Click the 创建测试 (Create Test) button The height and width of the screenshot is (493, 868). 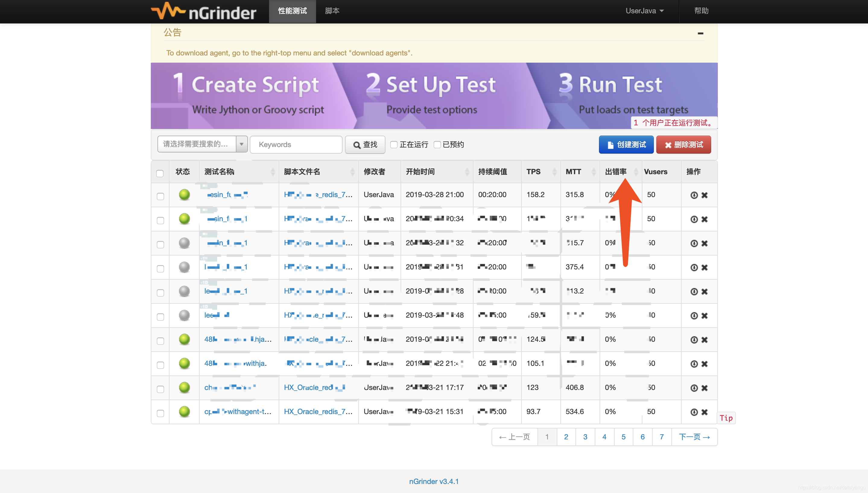click(626, 145)
